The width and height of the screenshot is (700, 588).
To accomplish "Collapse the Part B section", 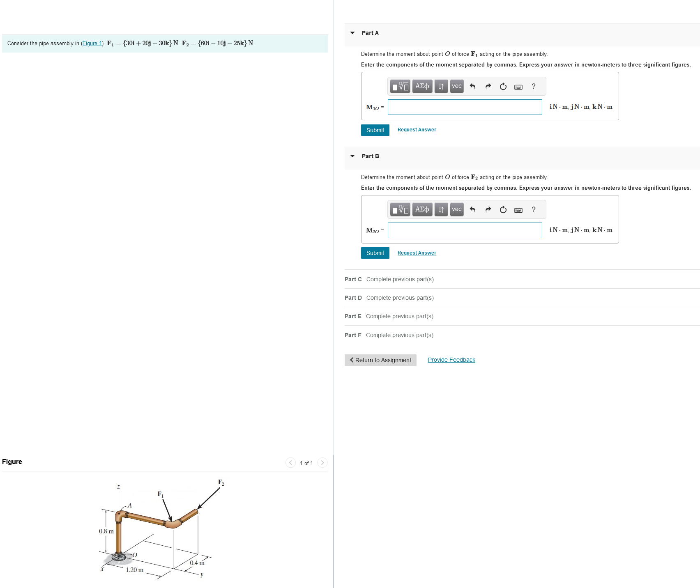I will click(x=352, y=156).
